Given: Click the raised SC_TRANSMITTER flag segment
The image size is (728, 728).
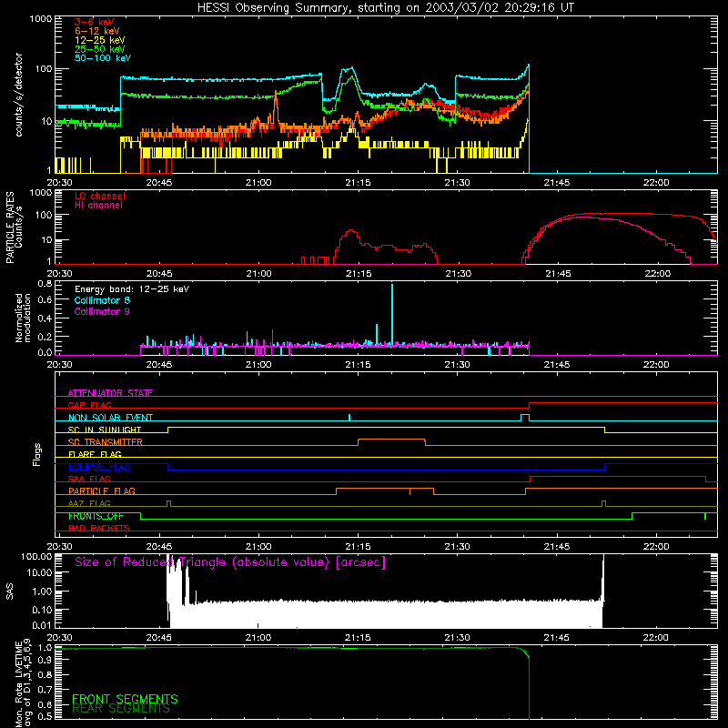Looking at the screenshot, I should (x=391, y=439).
